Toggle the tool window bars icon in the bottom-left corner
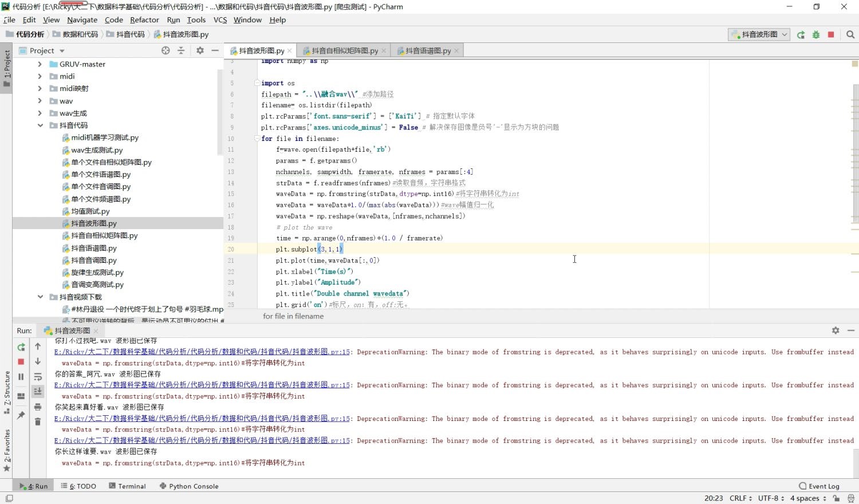The height and width of the screenshot is (504, 859). (x=9, y=498)
